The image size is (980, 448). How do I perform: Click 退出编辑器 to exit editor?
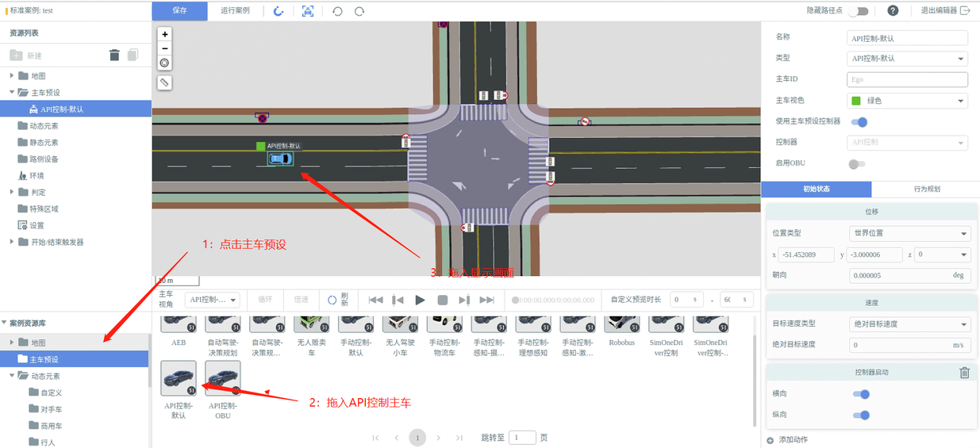click(945, 10)
